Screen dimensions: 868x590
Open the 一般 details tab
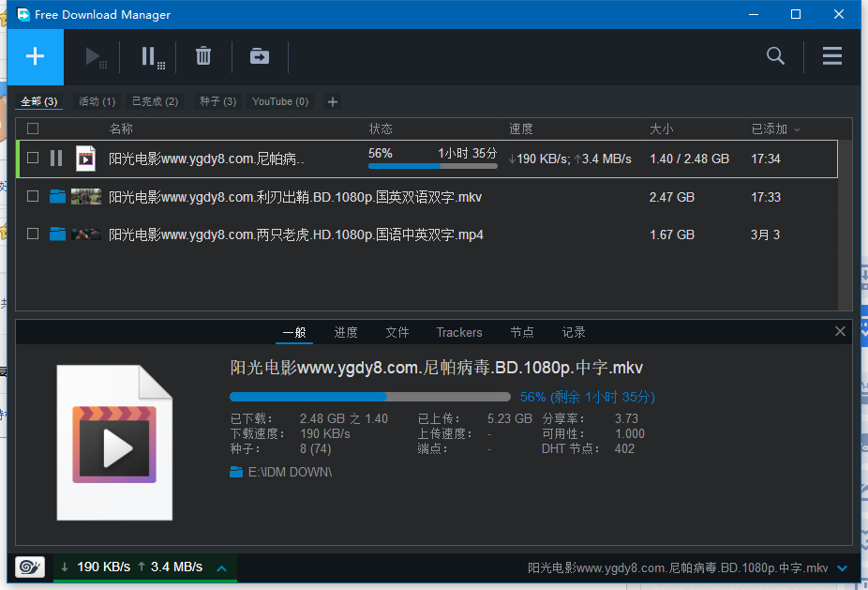point(294,332)
